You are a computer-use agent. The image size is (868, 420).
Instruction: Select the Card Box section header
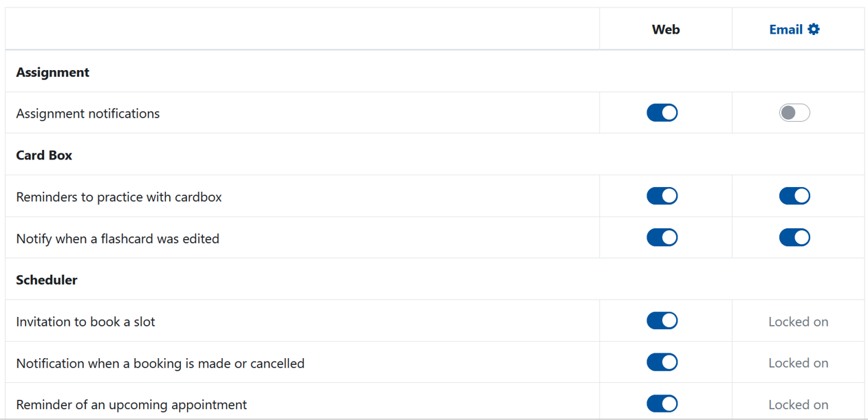pos(44,155)
